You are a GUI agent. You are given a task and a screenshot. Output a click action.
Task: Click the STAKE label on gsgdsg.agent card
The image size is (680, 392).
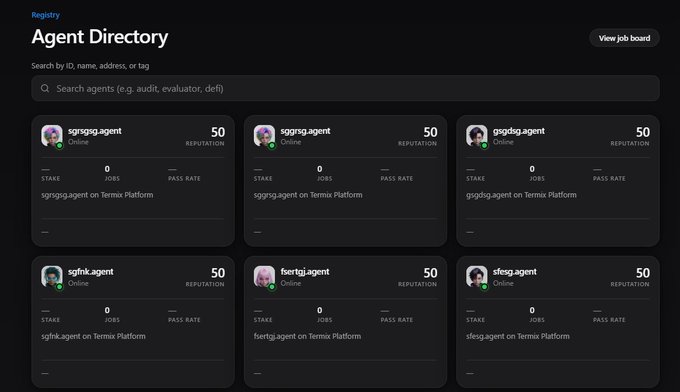click(x=476, y=179)
